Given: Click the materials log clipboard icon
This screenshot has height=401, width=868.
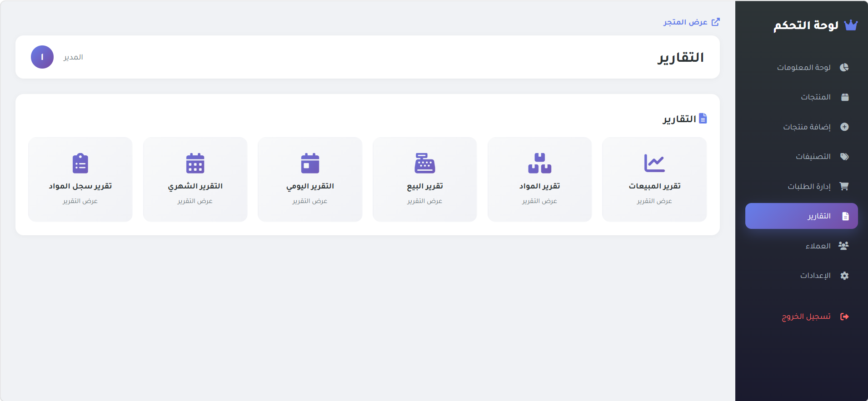Looking at the screenshot, I should pos(80,163).
